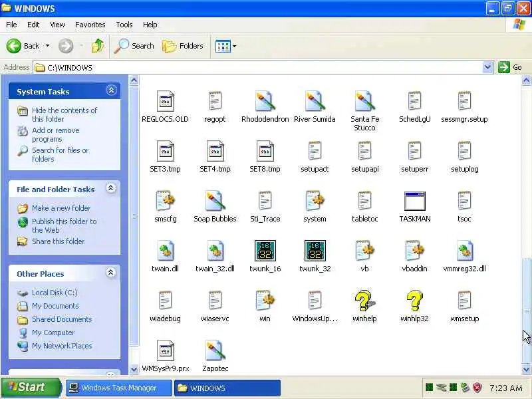Image resolution: width=532 pixels, height=399 pixels.
Task: Open the Help menu
Action: click(x=150, y=25)
